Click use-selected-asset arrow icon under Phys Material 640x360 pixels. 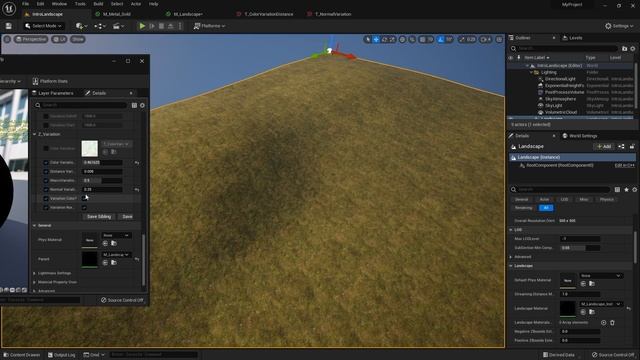[x=105, y=243]
